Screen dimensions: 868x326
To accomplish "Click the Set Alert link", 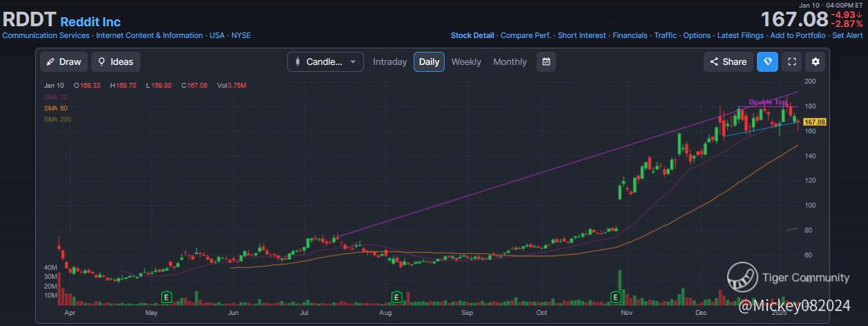I will (847, 35).
